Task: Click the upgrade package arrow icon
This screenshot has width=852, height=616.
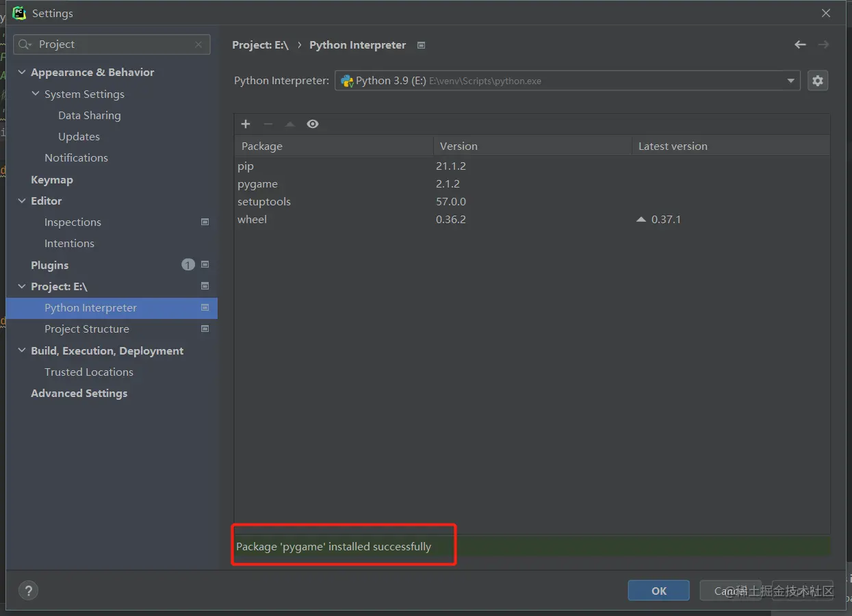Action: click(290, 124)
